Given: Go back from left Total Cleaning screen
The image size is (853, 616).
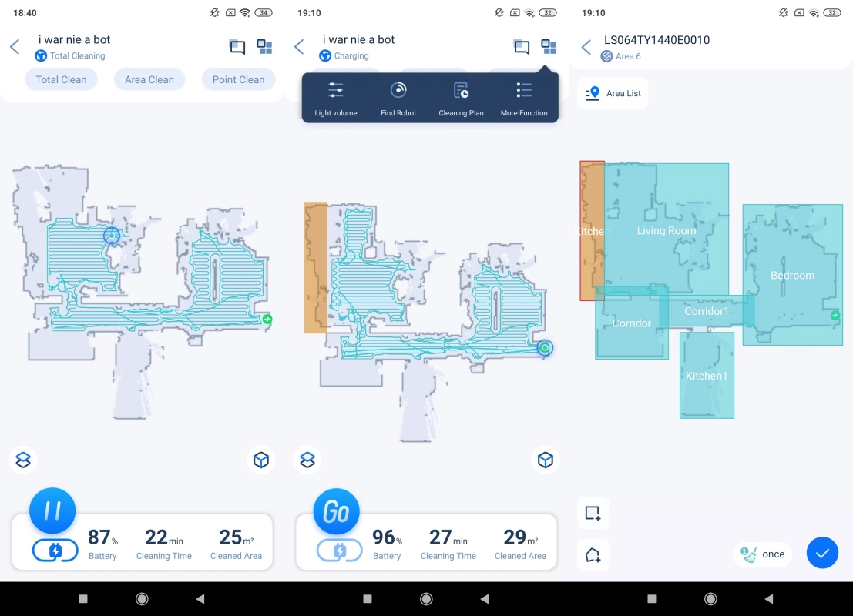Looking at the screenshot, I should coord(15,47).
